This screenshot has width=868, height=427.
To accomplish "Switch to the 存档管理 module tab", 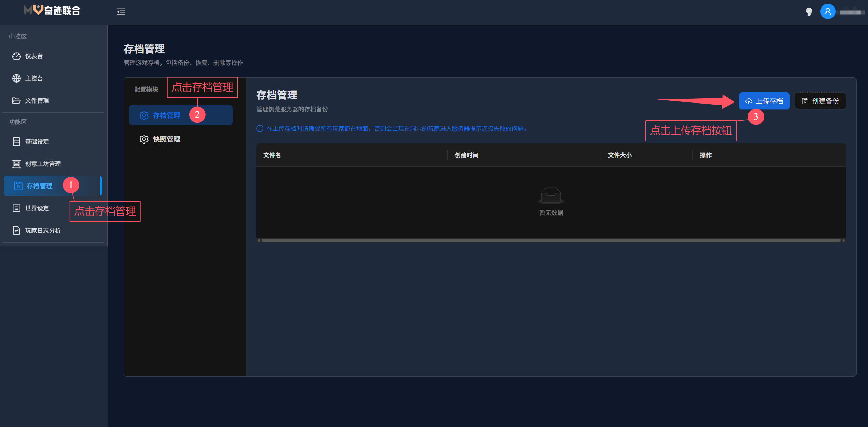I will click(x=167, y=115).
